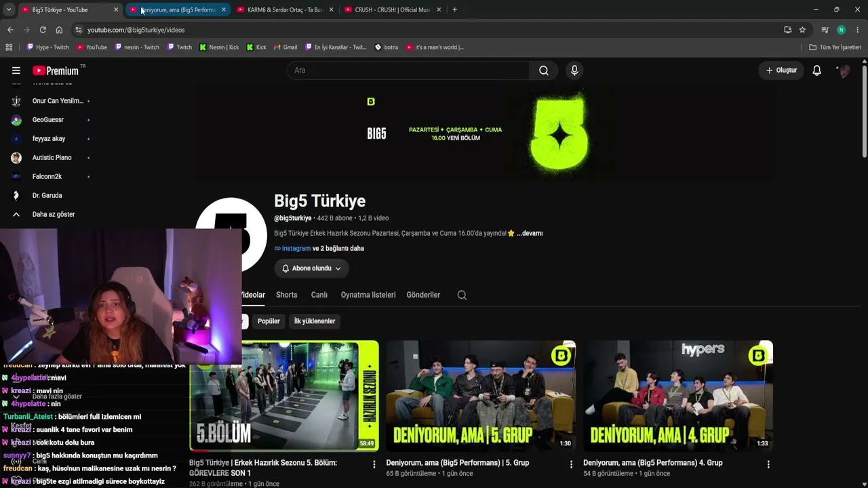Click the magnifier search button beside Ara
868x488 pixels.
(544, 70)
